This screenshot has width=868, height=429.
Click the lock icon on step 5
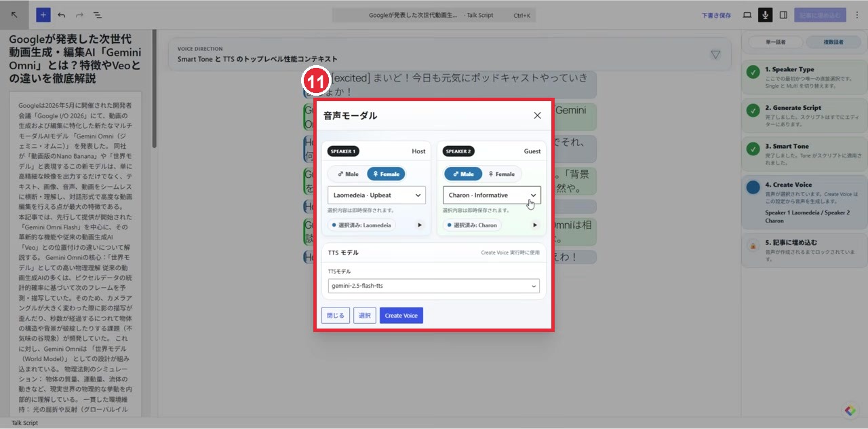click(753, 246)
